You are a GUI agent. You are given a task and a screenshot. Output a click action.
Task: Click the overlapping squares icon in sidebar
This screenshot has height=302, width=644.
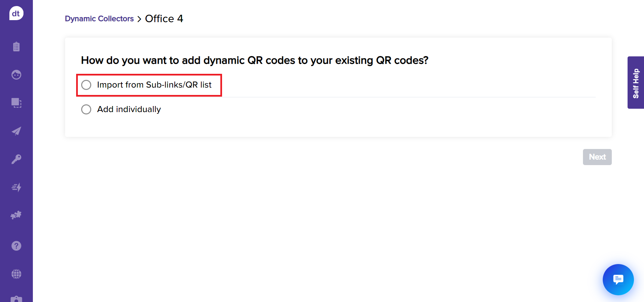point(16,103)
